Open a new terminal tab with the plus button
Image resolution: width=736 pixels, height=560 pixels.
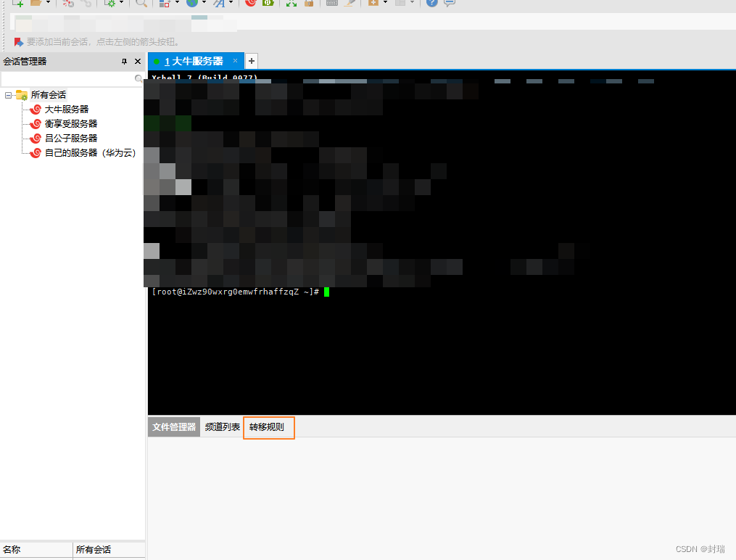coord(251,61)
